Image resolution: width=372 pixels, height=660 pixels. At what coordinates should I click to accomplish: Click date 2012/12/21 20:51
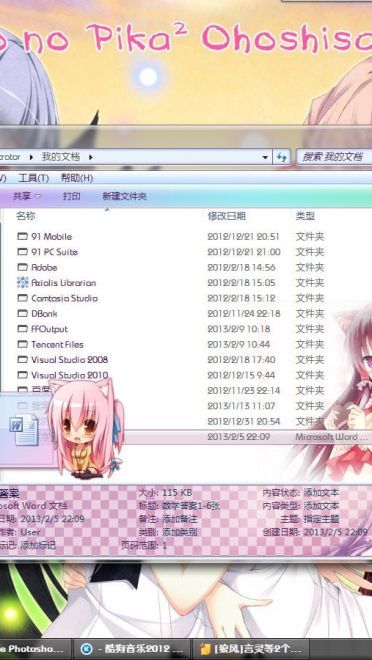(x=243, y=236)
